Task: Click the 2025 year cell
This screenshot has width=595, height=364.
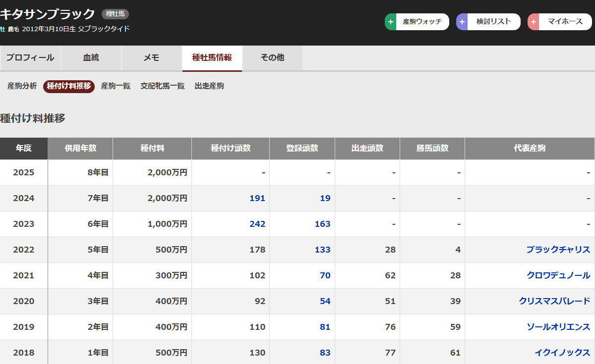Action: tap(24, 172)
